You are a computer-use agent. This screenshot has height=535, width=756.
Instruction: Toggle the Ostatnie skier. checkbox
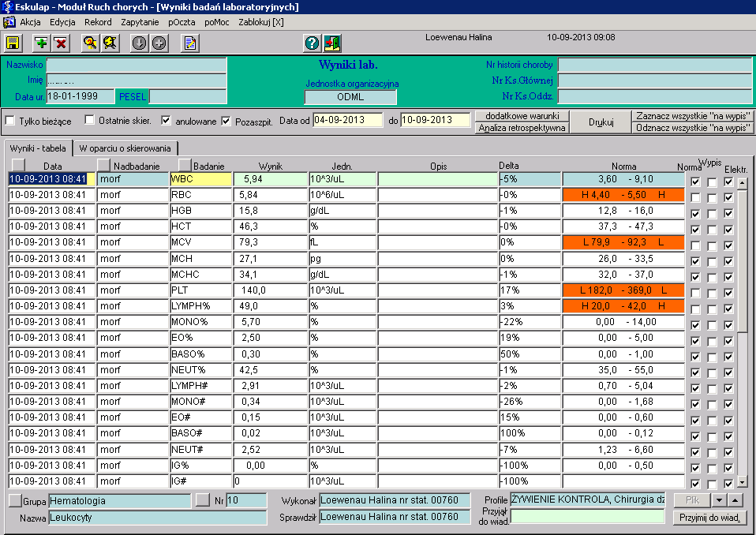[89, 119]
